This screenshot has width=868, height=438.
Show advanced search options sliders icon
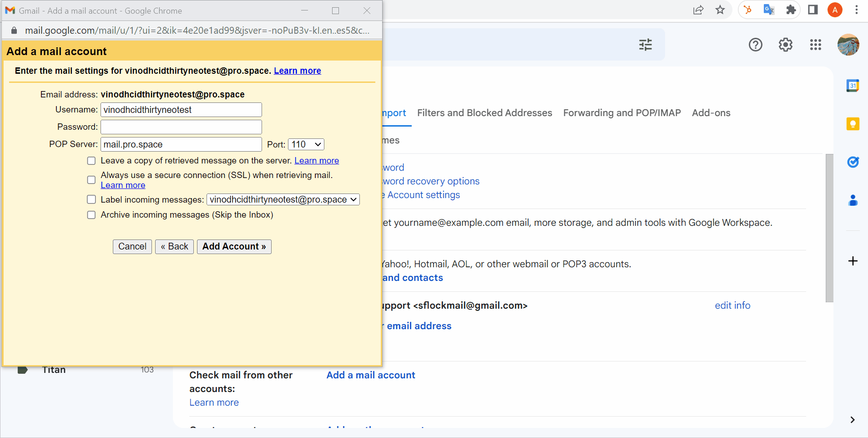646,45
